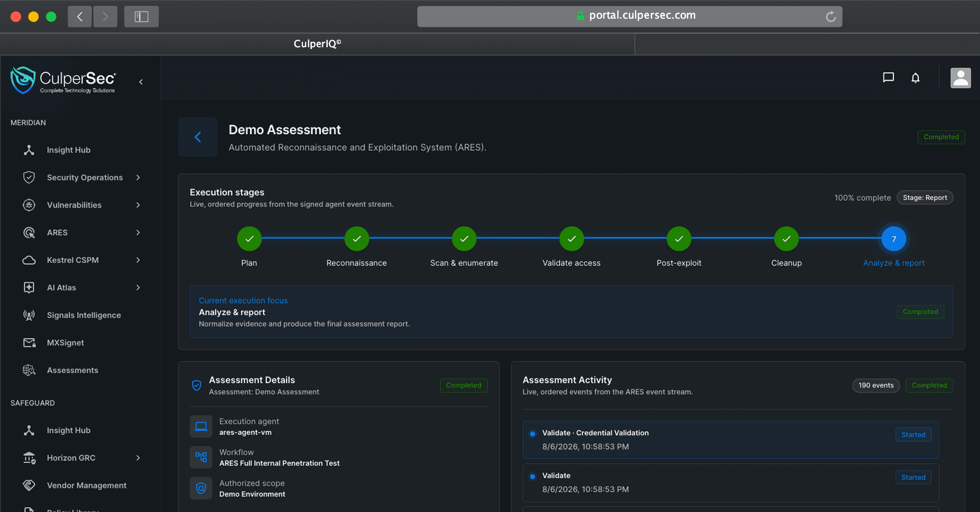Select the CulperIQ browser tab
The height and width of the screenshot is (512, 980).
[x=317, y=44]
